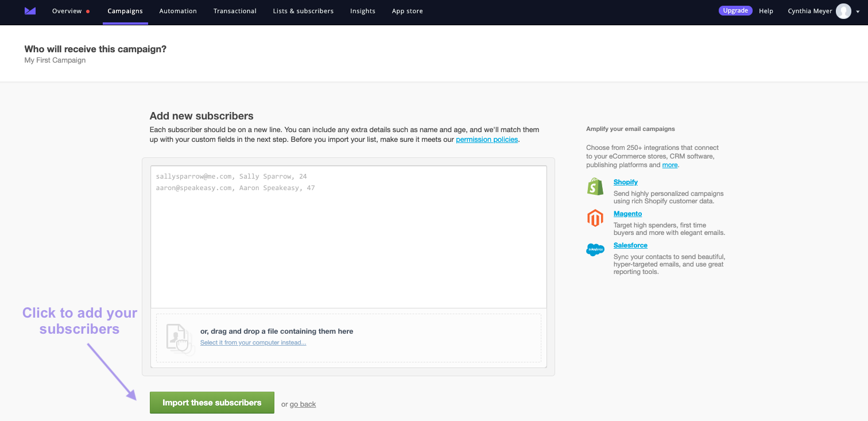Image resolution: width=868 pixels, height=421 pixels.
Task: Open the Insights section
Action: (x=363, y=10)
